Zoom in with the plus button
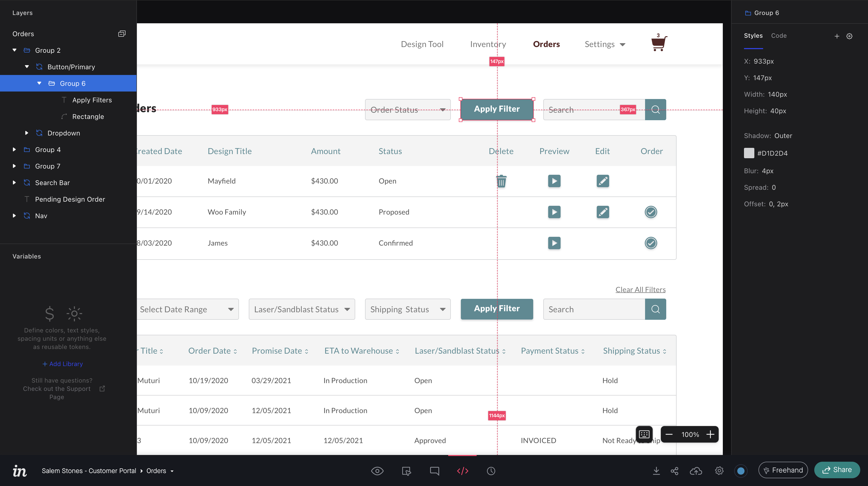This screenshot has height=486, width=868. click(x=710, y=434)
